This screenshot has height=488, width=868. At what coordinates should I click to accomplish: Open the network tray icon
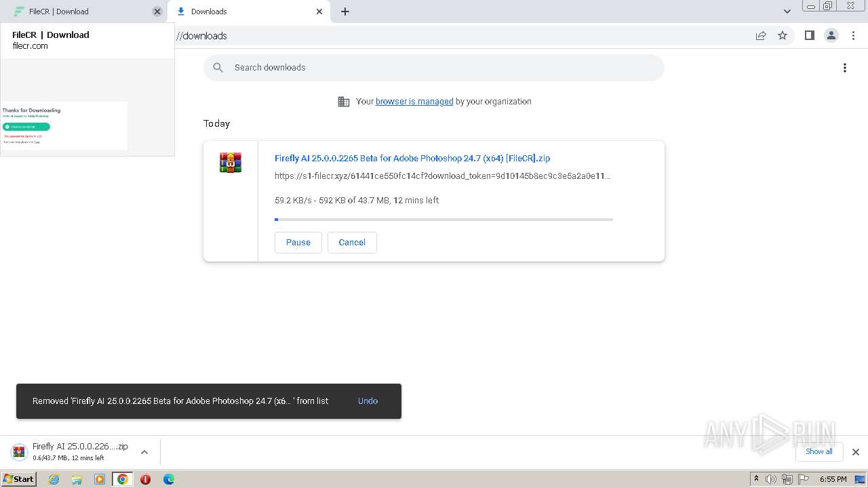point(787,479)
